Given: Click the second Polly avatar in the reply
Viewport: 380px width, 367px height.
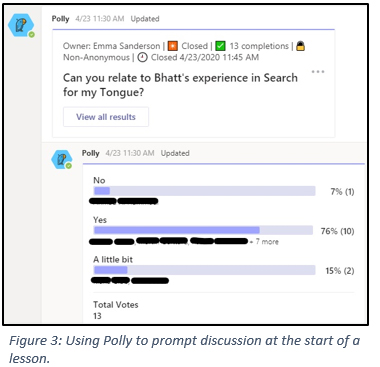Looking at the screenshot, I should [x=62, y=159].
